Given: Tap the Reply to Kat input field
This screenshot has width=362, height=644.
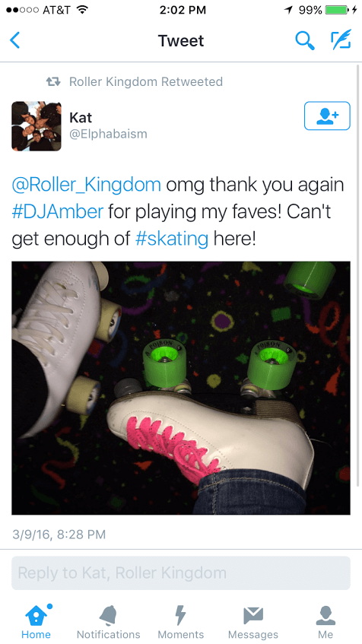Looking at the screenshot, I should pyautogui.click(x=181, y=573).
